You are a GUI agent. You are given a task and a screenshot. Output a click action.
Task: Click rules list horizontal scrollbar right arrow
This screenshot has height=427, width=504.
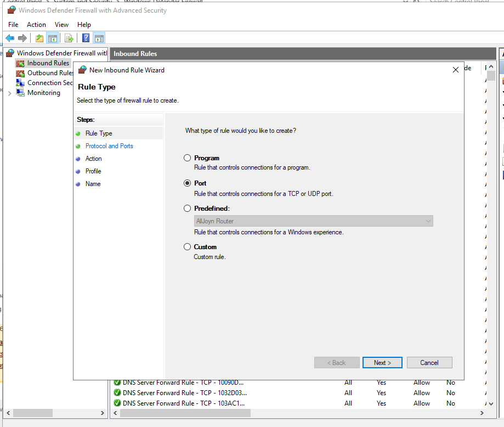point(482,413)
